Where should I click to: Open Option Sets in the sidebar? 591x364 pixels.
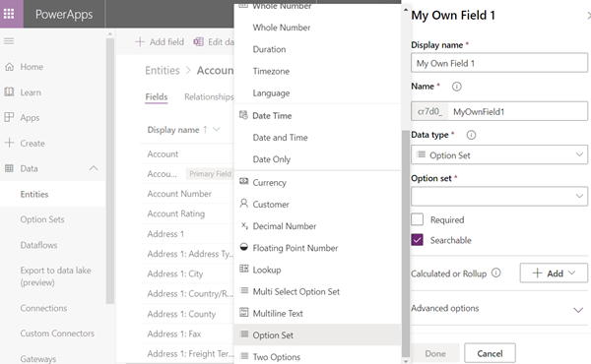tap(42, 219)
